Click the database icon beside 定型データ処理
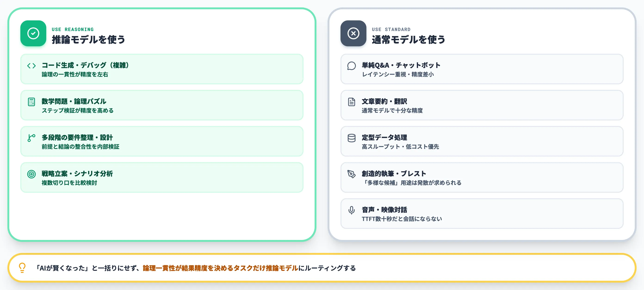This screenshot has height=290, width=644. coord(352,138)
